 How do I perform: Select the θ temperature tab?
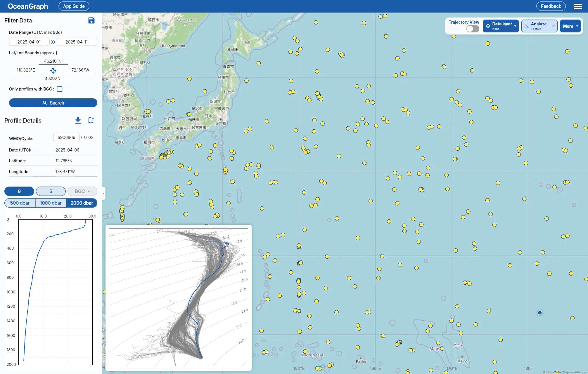click(19, 191)
